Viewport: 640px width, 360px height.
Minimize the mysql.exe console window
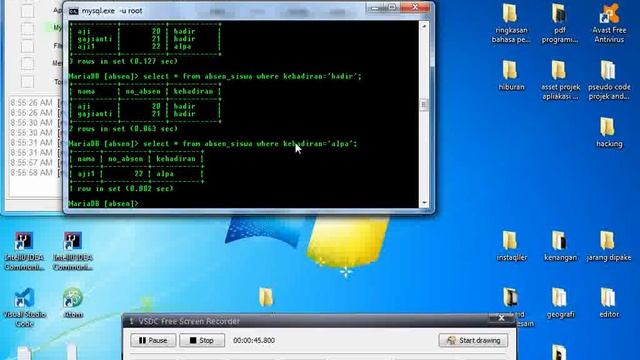click(374, 7)
